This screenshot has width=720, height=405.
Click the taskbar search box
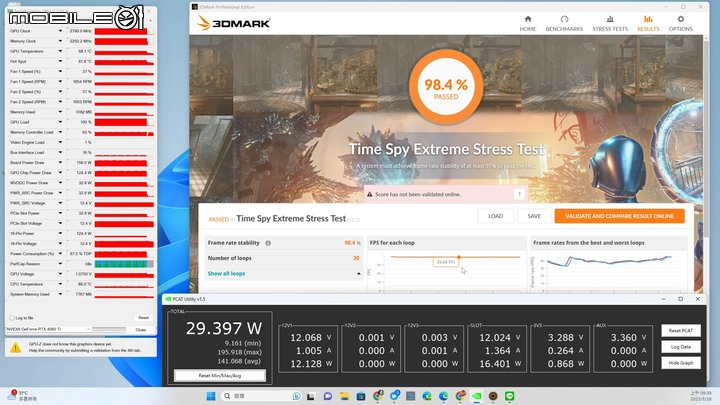tap(261, 396)
